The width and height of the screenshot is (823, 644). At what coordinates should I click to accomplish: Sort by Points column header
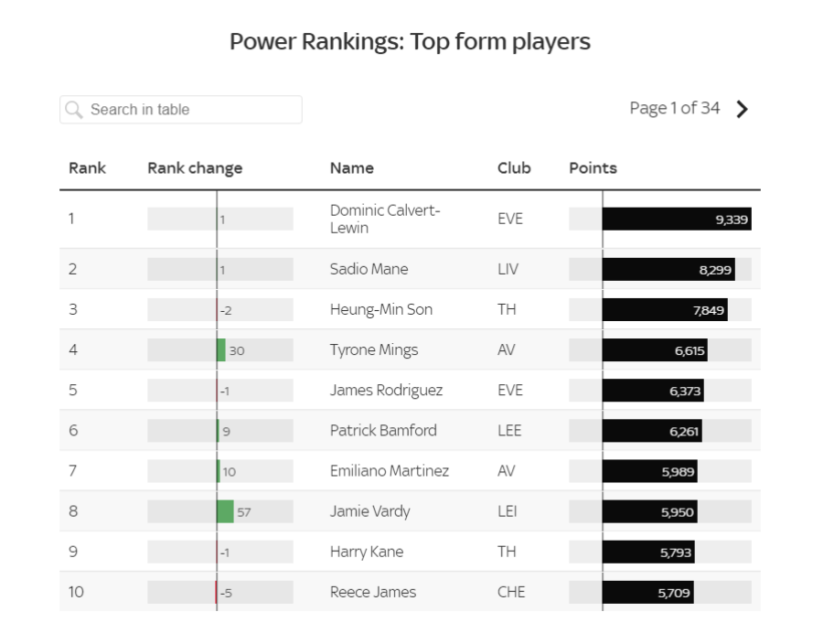coord(593,168)
